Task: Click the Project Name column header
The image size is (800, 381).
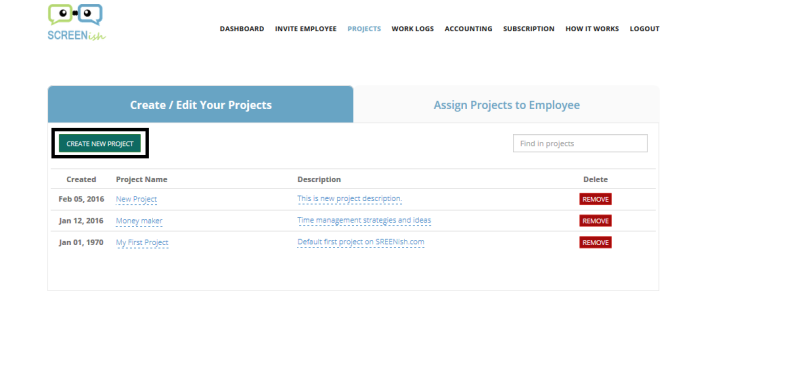Action: click(141, 180)
